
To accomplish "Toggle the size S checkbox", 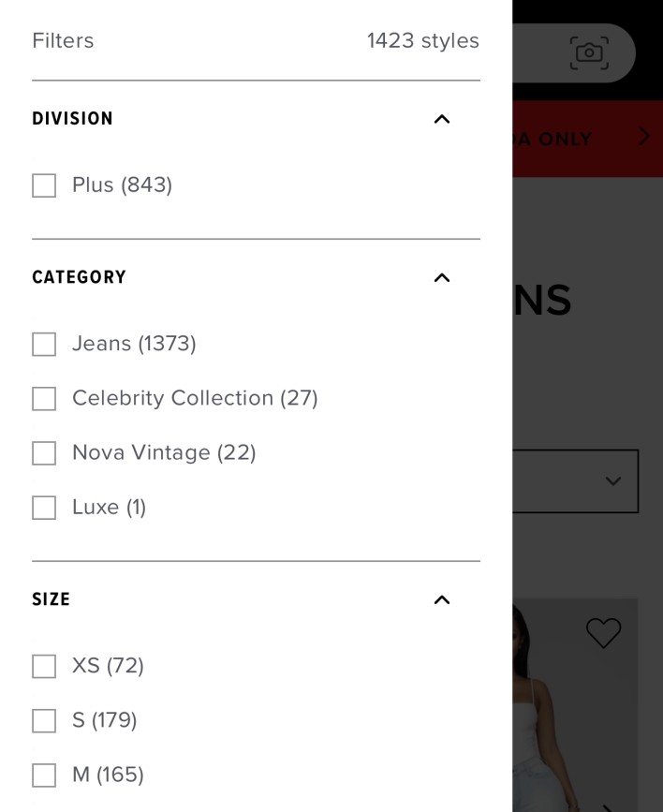I will pyautogui.click(x=44, y=721).
